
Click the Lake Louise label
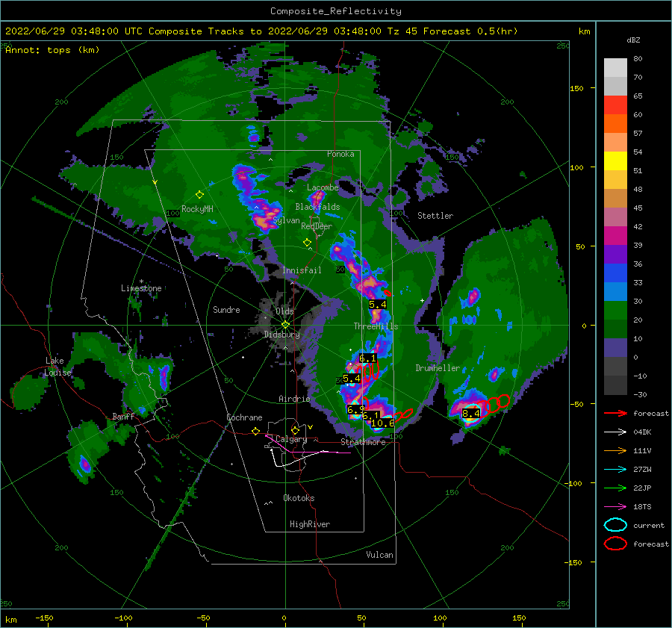(x=57, y=367)
